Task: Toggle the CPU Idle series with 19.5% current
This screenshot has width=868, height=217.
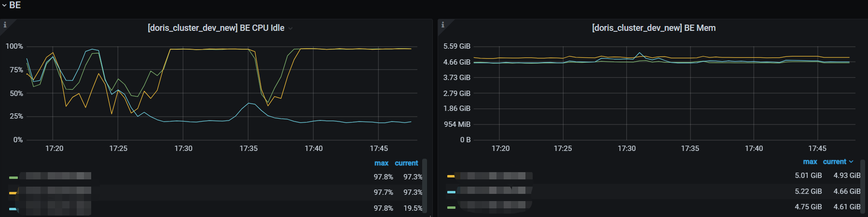Action: point(58,208)
